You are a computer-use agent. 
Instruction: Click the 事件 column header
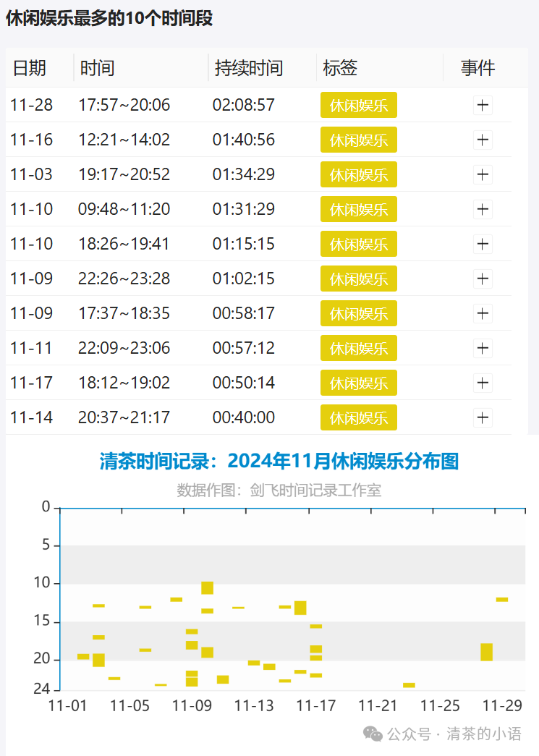click(478, 68)
